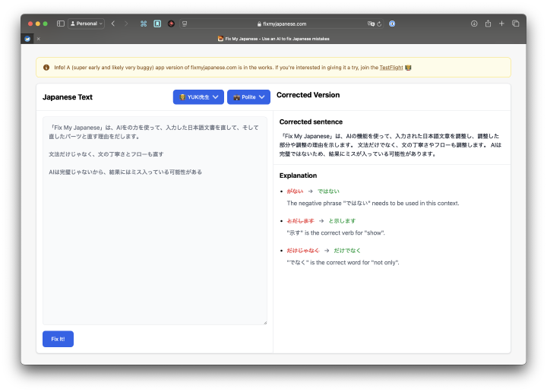The image size is (547, 392).
Task: Click the Japanese Text heading
Action: click(x=68, y=97)
